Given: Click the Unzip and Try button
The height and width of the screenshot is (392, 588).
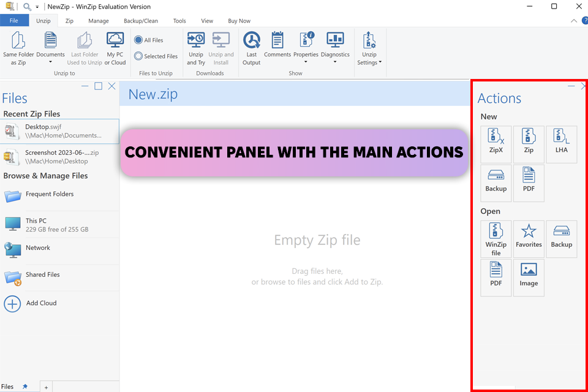Looking at the screenshot, I should click(196, 49).
